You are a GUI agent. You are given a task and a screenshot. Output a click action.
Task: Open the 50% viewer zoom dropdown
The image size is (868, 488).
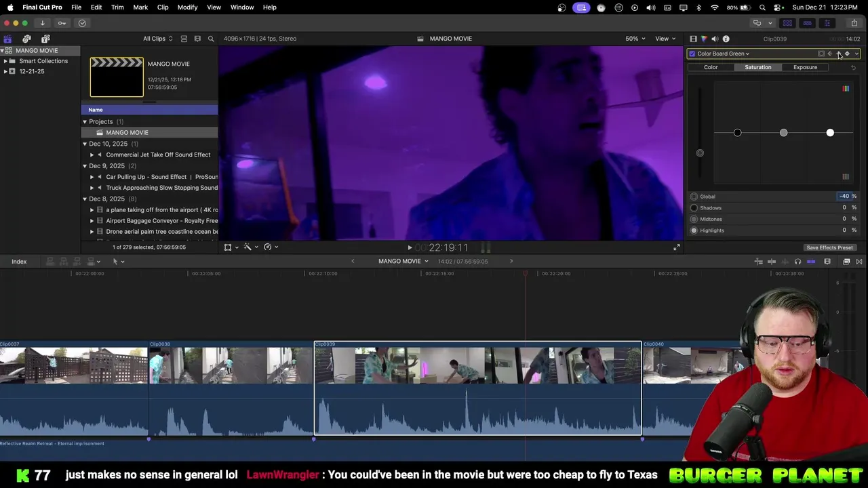635,39
